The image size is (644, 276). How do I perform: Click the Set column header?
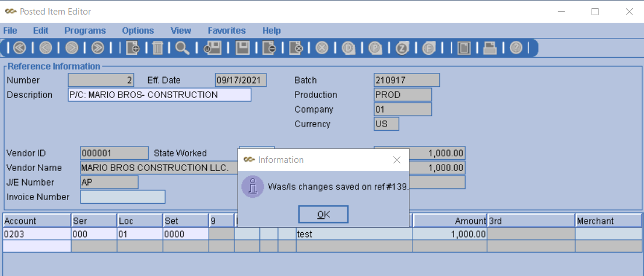pyautogui.click(x=186, y=221)
